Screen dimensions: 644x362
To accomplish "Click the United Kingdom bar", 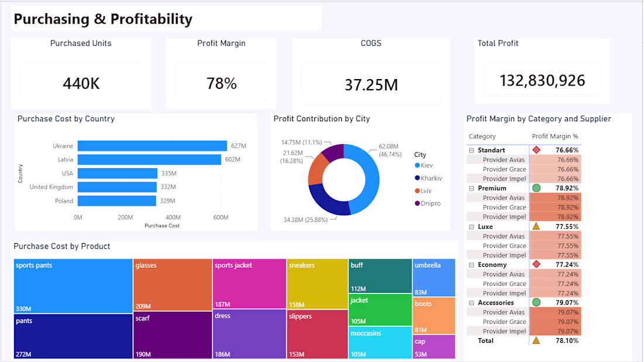I will coord(117,187).
